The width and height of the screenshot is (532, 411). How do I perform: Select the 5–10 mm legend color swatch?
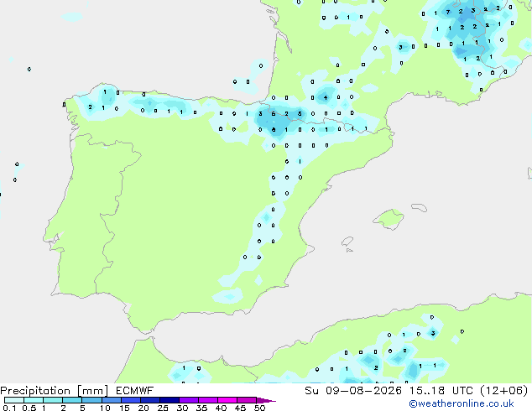91,400
